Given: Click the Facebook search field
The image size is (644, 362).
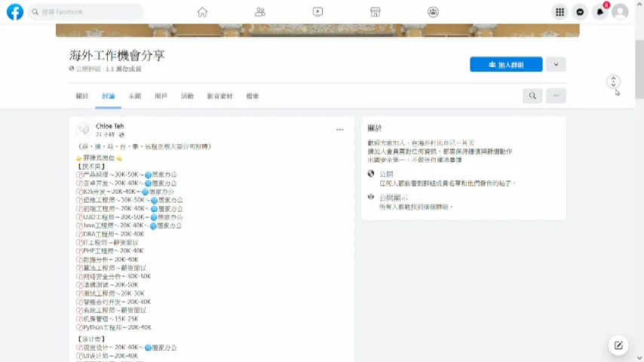Looking at the screenshot, I should [86, 12].
